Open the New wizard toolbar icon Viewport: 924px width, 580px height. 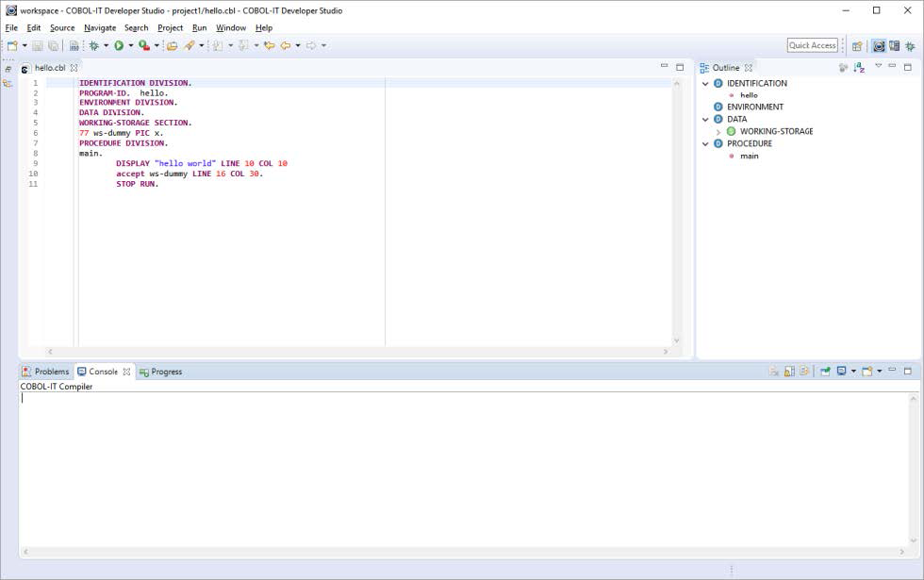[x=10, y=44]
